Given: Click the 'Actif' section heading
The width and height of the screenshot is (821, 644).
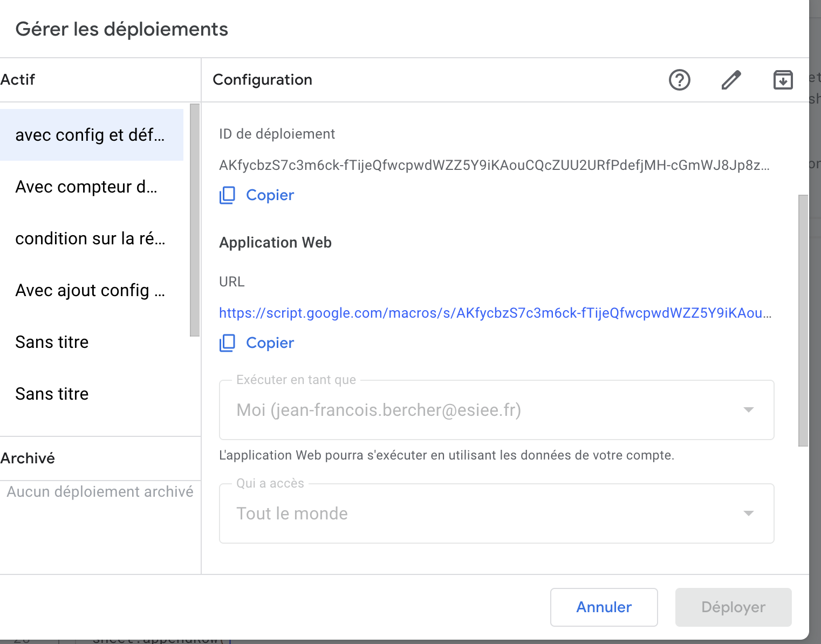Looking at the screenshot, I should tap(18, 80).
